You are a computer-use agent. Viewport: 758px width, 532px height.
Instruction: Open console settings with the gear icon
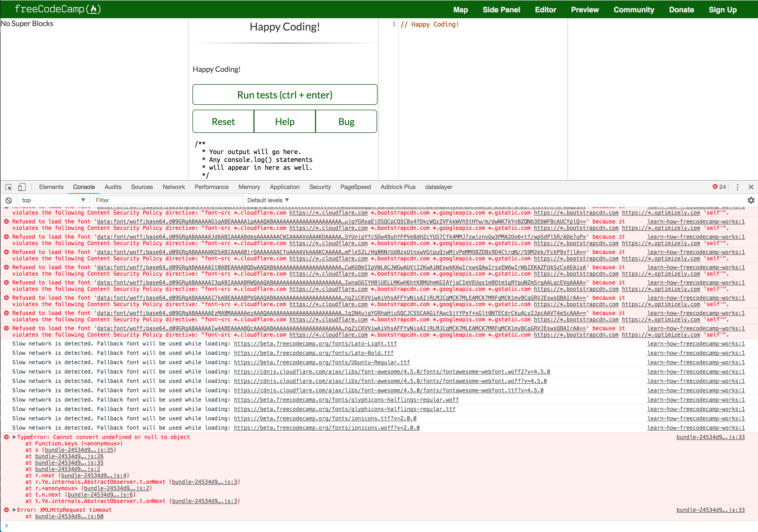(751, 200)
